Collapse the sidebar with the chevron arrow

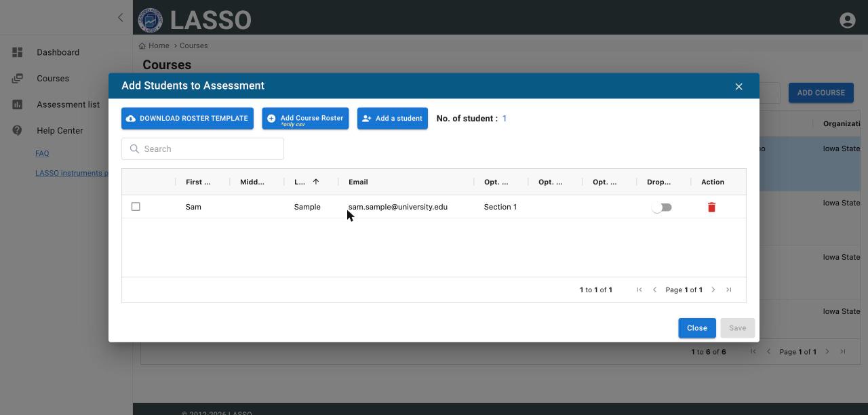(x=121, y=18)
